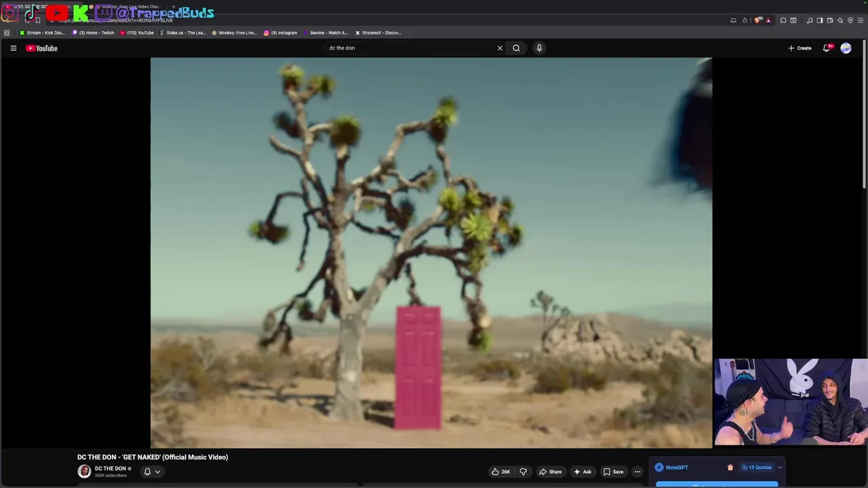
Task: Open the Create menu
Action: coord(800,48)
